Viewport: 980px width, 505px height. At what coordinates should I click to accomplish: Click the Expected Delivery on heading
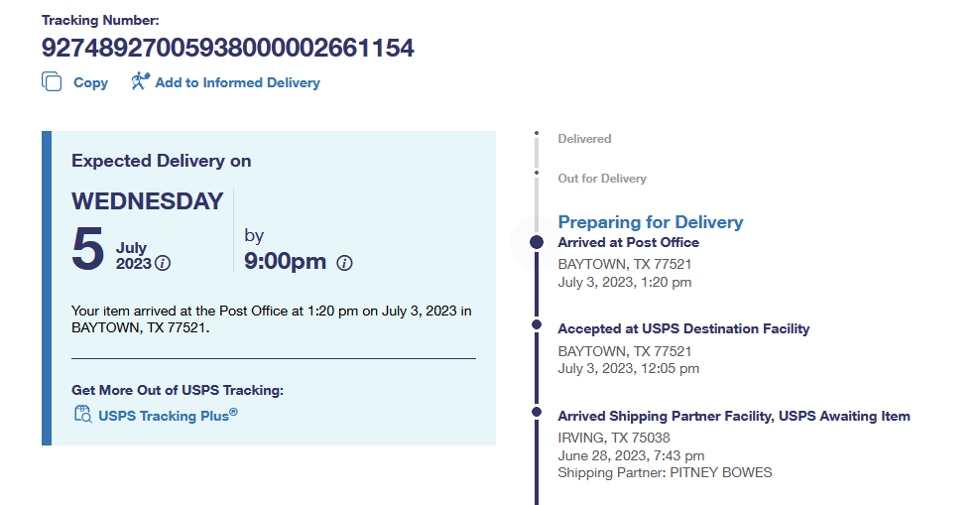(x=161, y=161)
